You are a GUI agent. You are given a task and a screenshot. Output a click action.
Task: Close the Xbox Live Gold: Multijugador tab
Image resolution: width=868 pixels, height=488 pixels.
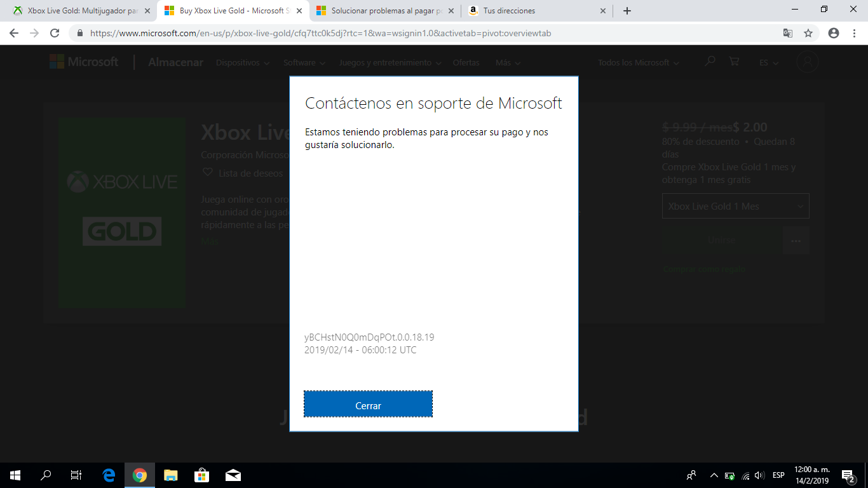147,11
